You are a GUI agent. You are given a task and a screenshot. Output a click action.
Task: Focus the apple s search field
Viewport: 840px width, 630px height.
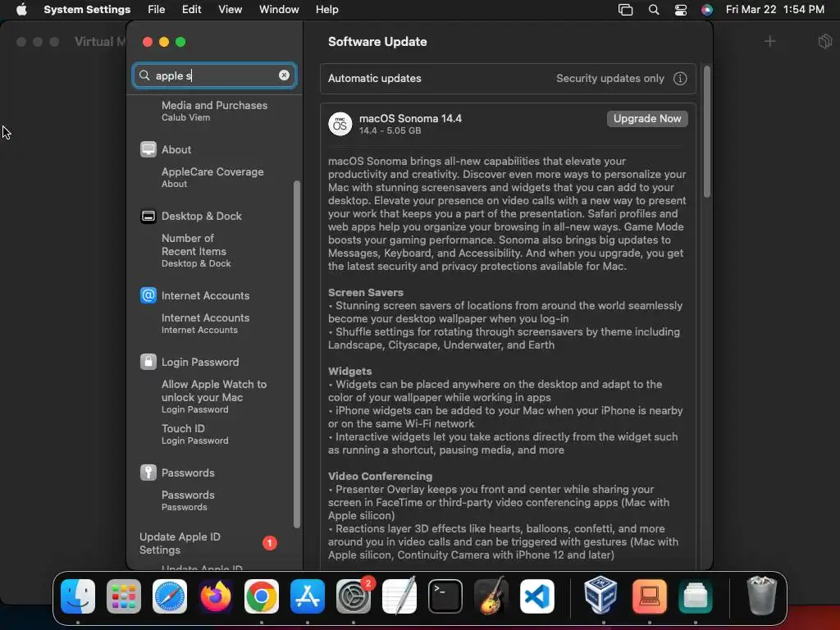214,75
